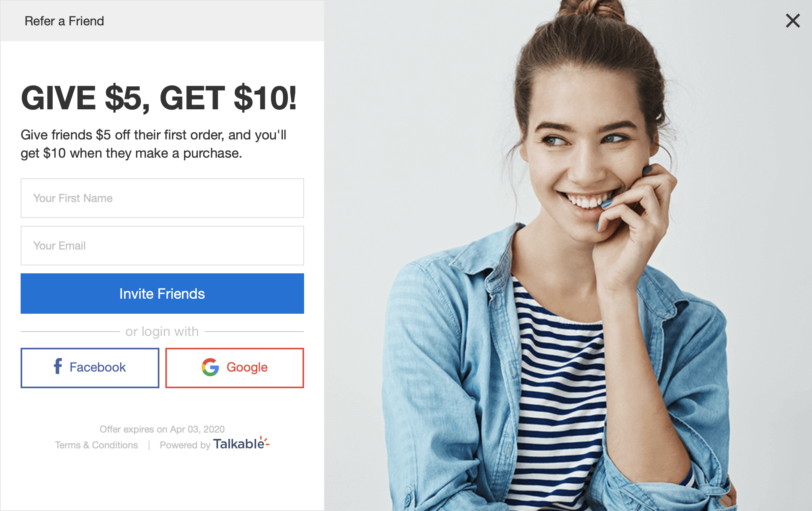Click the Give friends $5 off description
This screenshot has height=511, width=812.
click(153, 144)
